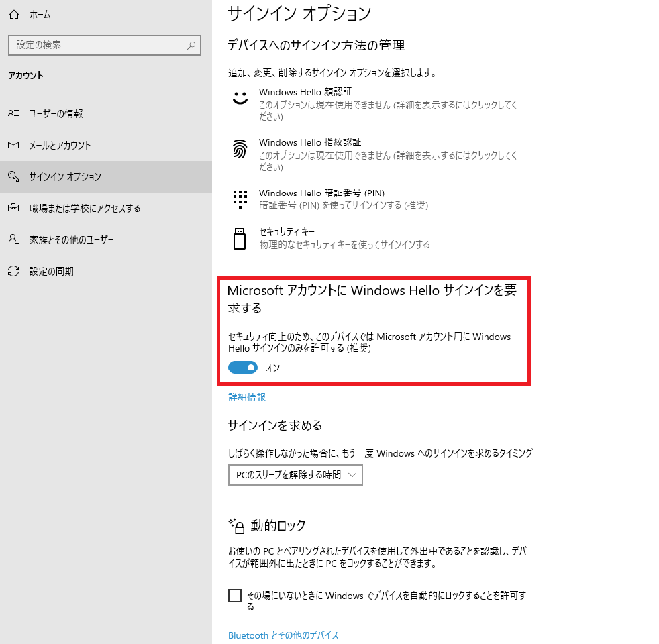659x644 pixels.
Task: Click the 家族とその他のユーザー person-plus icon
Action: point(13,239)
